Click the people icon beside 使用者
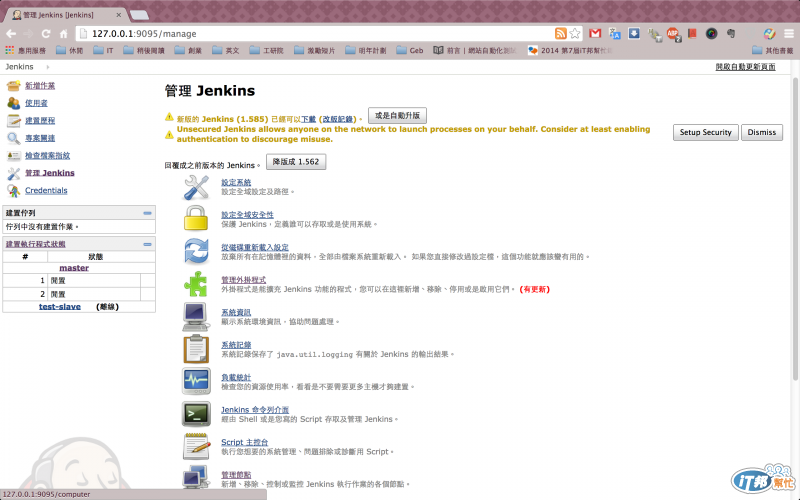800x500 pixels. coord(13,103)
